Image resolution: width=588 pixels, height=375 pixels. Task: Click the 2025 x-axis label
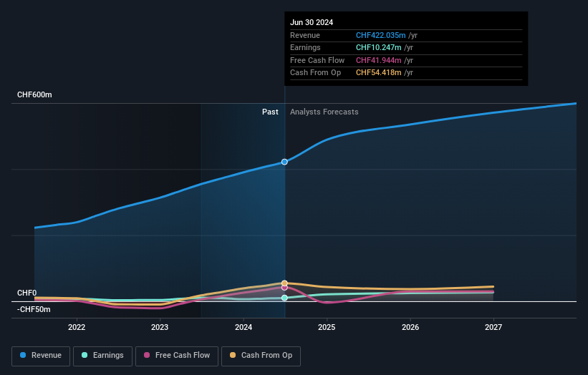point(327,327)
